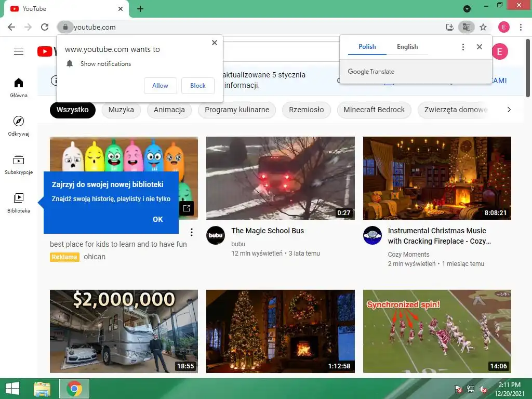This screenshot has width=532, height=399.
Task: Open the bubu channel avatar
Action: click(x=216, y=235)
